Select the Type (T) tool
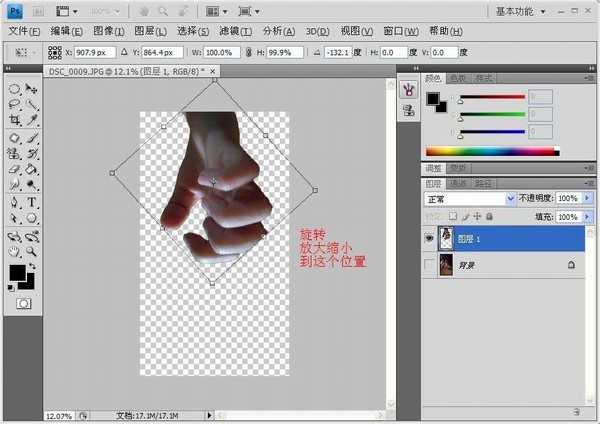600x424 pixels. 32,202
